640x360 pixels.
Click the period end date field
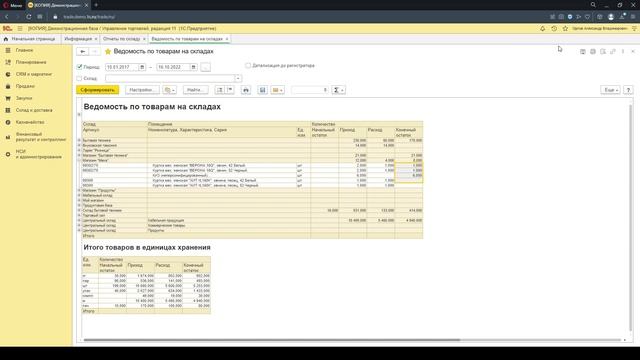173,67
